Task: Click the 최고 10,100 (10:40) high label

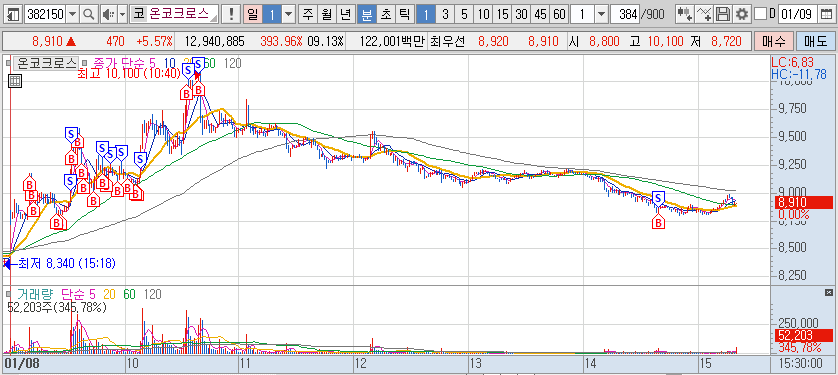Action: (x=129, y=74)
